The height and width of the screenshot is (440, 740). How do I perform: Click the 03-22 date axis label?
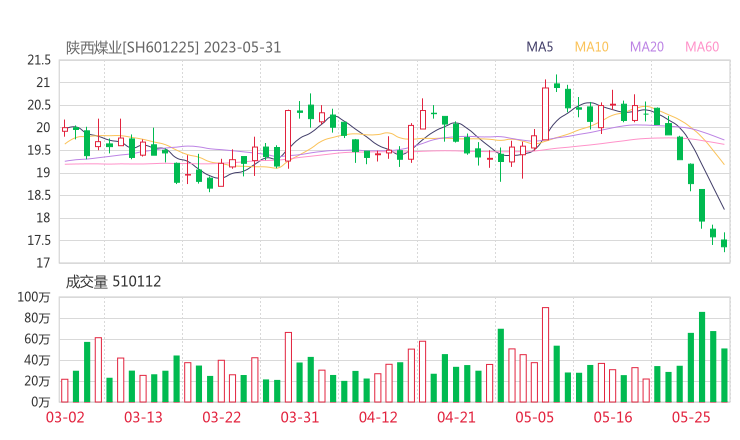222,417
